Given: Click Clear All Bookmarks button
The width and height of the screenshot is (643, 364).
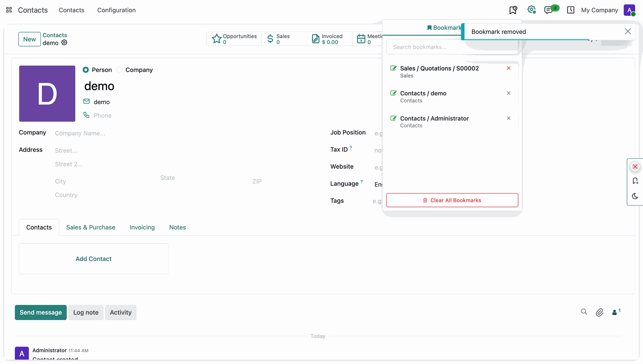Looking at the screenshot, I should pos(452,200).
